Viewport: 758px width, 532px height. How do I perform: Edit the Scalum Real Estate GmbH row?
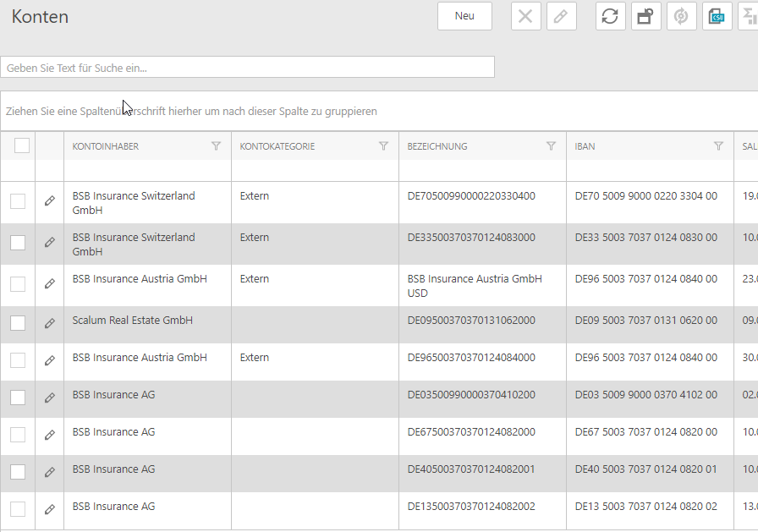(x=50, y=323)
